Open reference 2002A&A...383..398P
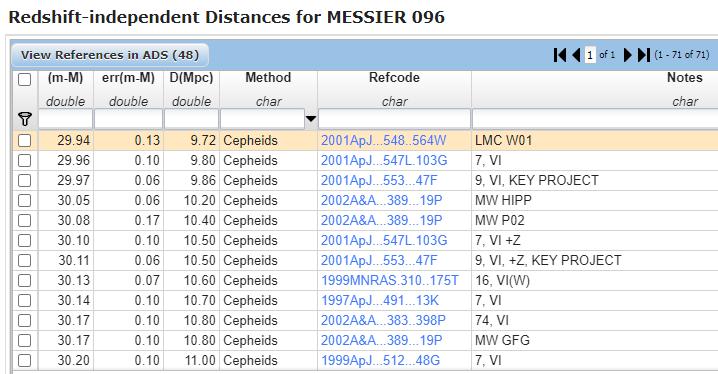The width and height of the screenshot is (718, 374). (x=383, y=320)
